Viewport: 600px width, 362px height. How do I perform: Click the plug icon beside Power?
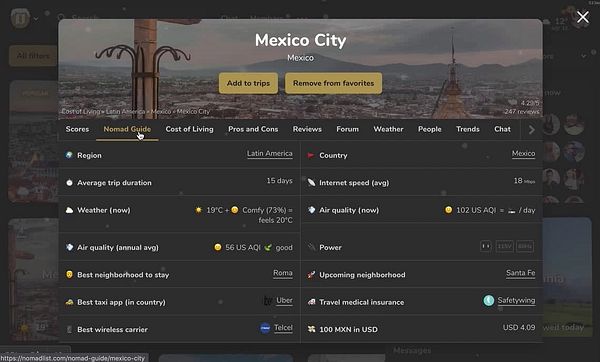pos(311,247)
